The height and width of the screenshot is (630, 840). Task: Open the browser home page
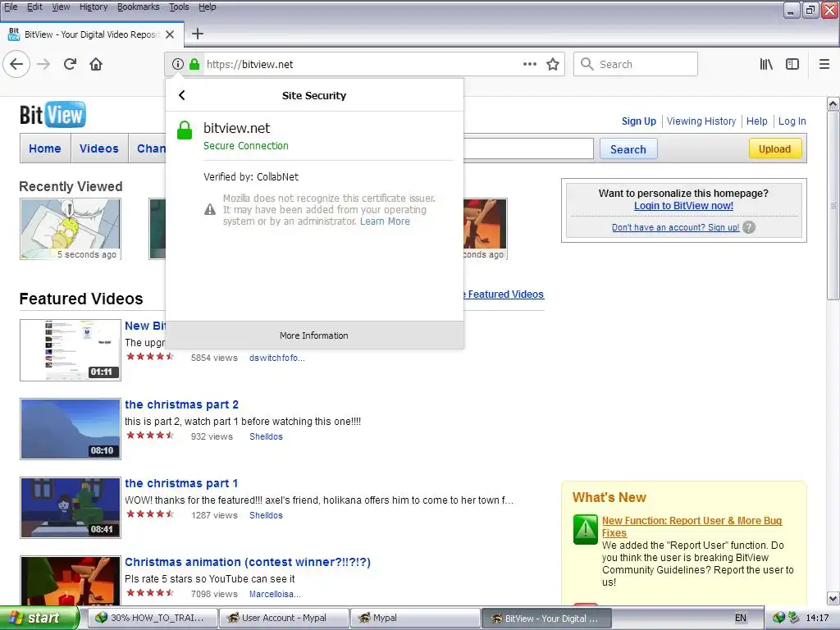tap(96, 64)
